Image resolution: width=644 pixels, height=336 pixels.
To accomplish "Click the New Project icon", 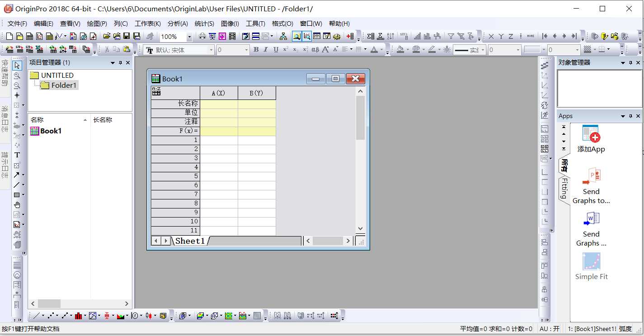I will point(10,36).
